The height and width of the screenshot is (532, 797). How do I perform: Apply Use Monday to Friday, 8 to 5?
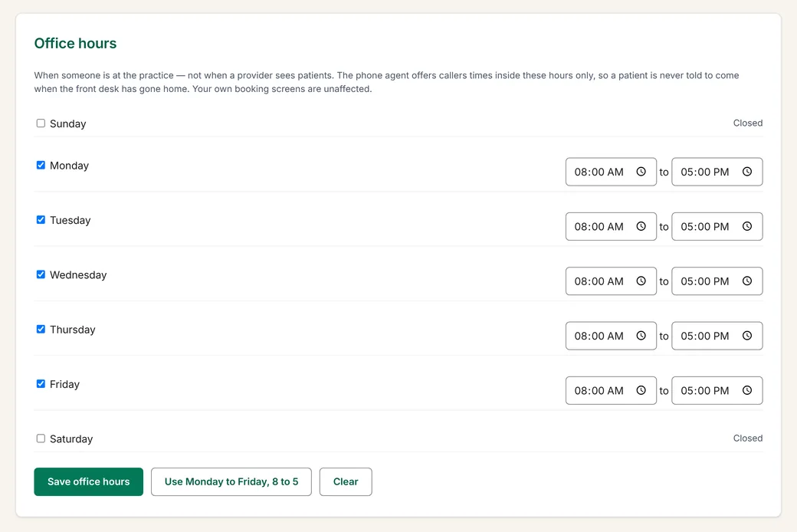(x=231, y=481)
